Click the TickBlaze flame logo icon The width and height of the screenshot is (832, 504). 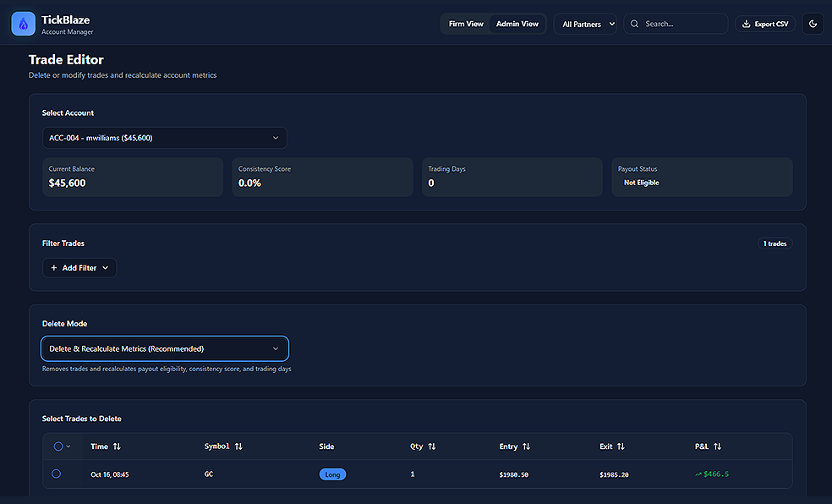coord(24,24)
